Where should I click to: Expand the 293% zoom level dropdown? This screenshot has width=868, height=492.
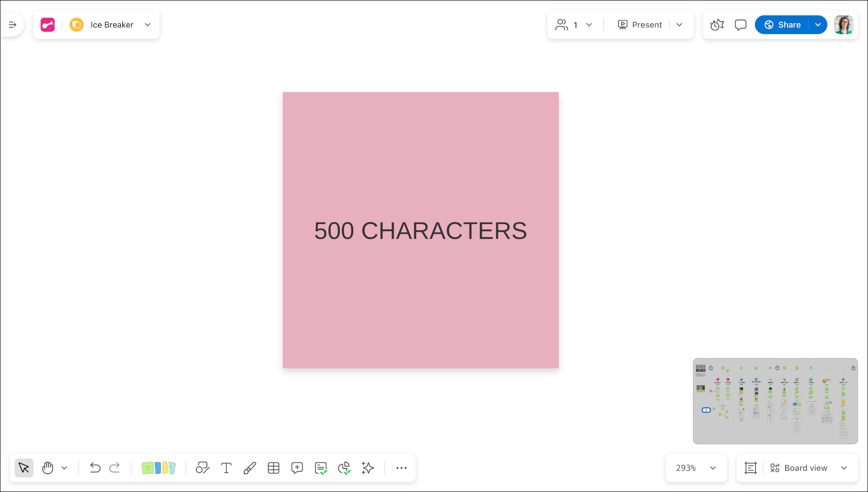click(x=713, y=468)
